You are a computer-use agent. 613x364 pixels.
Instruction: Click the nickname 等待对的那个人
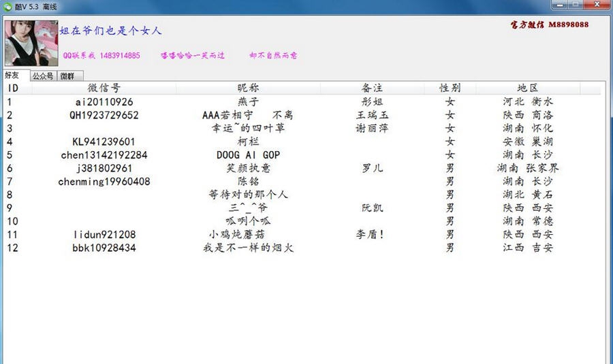[x=248, y=195]
